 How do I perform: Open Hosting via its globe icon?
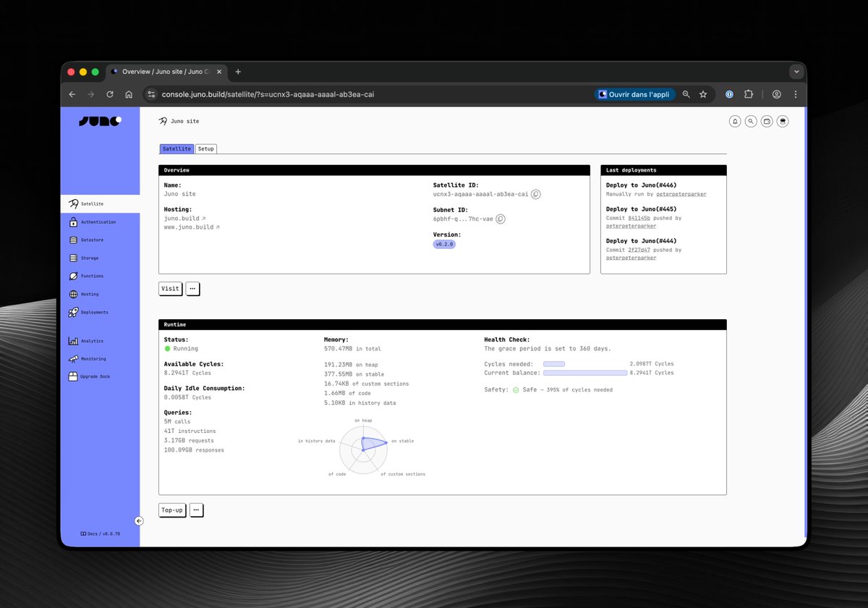pos(73,295)
